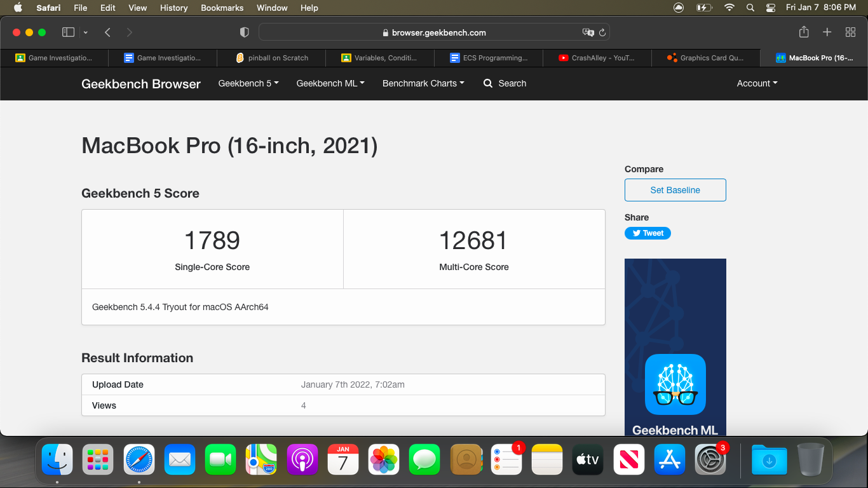Click Search in Geekbench navbar
The height and width of the screenshot is (488, 868).
(x=505, y=83)
